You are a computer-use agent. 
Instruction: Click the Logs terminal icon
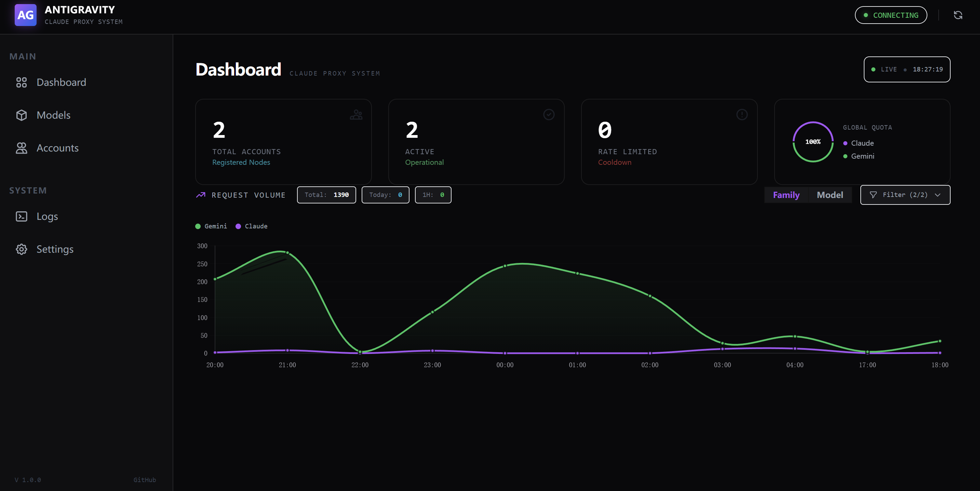[x=21, y=216]
